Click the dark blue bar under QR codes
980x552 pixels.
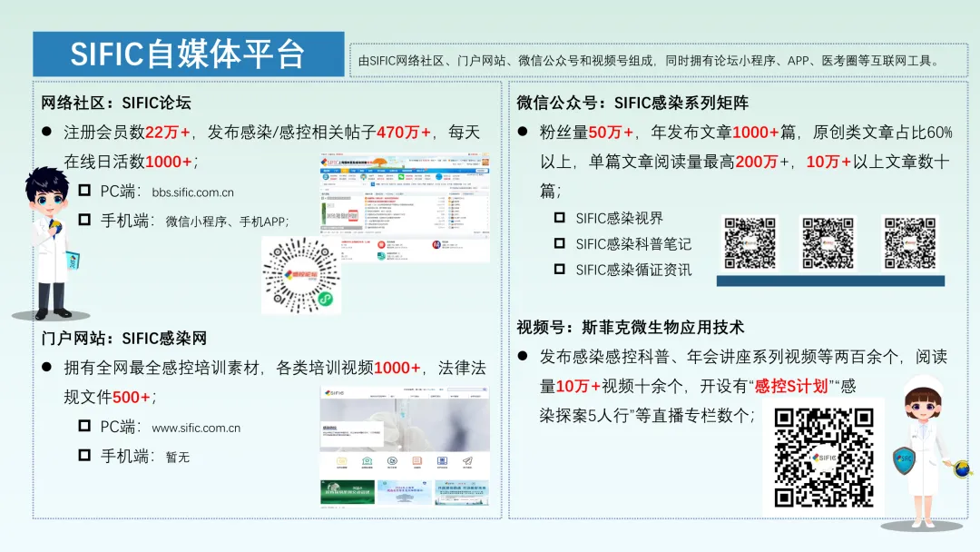pyautogui.click(x=830, y=281)
